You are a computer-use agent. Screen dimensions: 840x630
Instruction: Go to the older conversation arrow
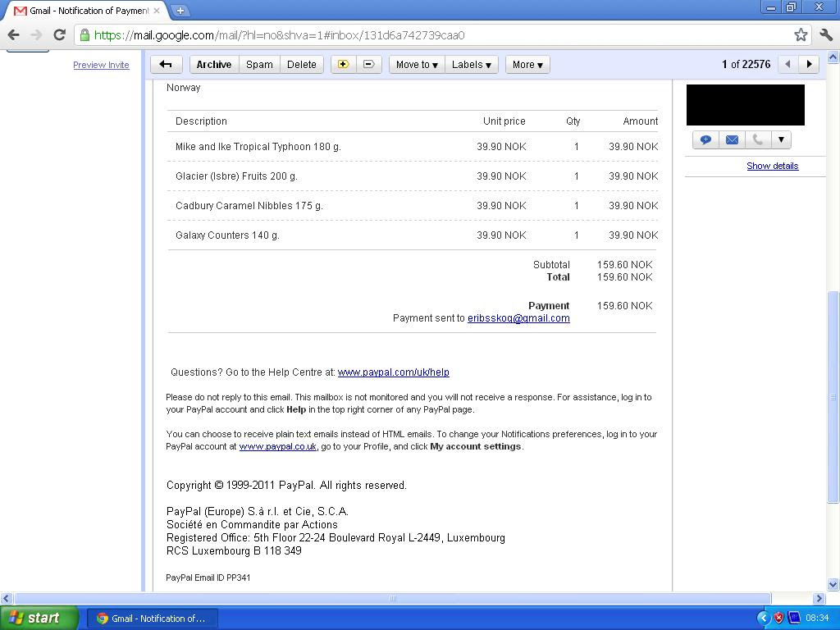(x=809, y=64)
